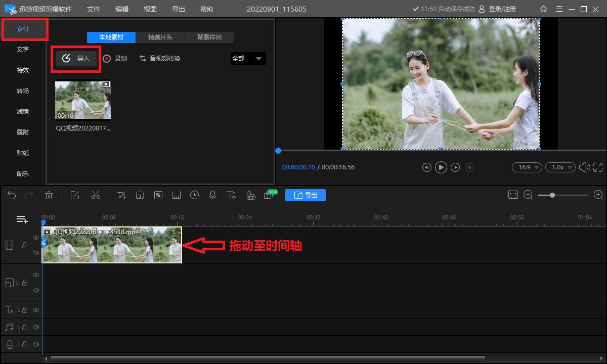Image resolution: width=607 pixels, height=364 pixels.
Task: Click the 导出 export button
Action: coord(306,195)
